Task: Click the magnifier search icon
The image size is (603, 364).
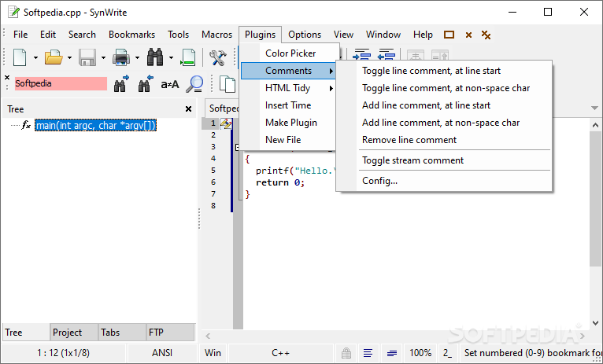Action: click(194, 83)
